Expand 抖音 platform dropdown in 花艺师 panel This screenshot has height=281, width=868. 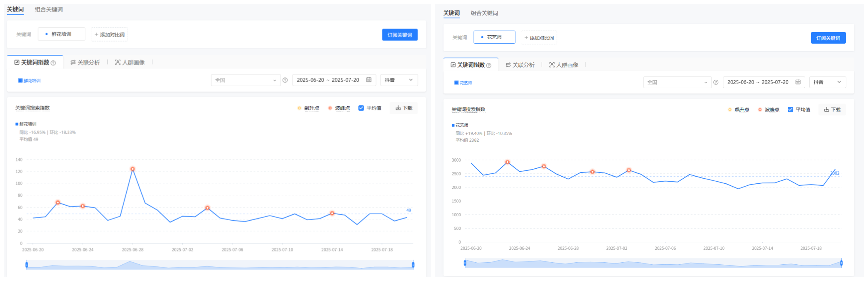[827, 82]
